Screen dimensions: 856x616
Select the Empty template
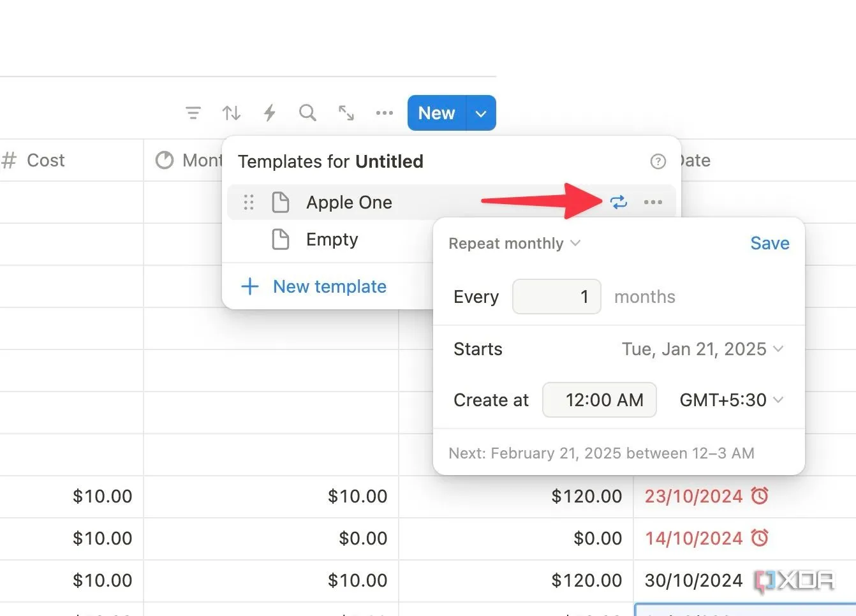click(x=332, y=240)
